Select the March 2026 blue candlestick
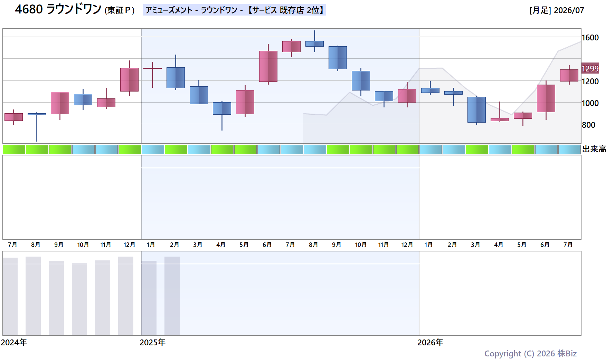This screenshot has height=364, width=615. pos(476,109)
